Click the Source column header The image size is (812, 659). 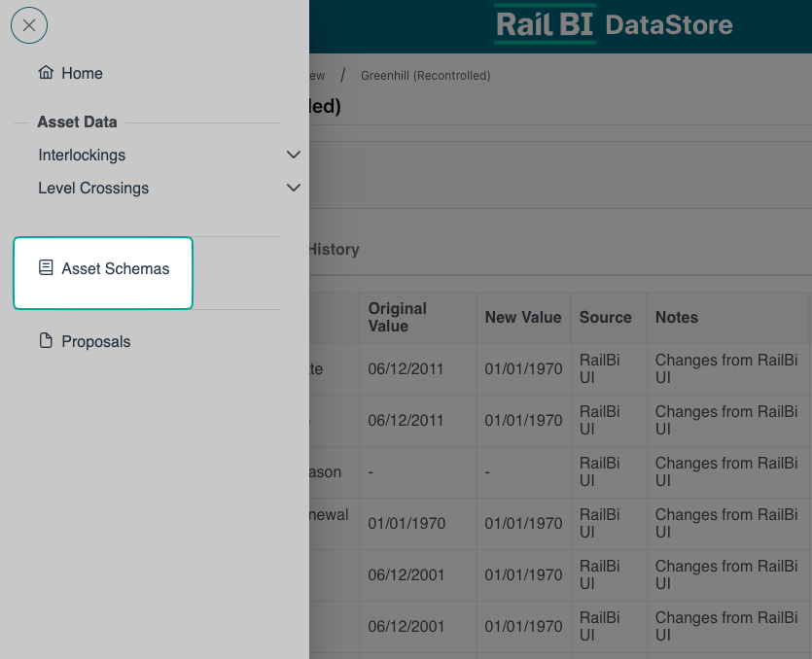click(605, 317)
